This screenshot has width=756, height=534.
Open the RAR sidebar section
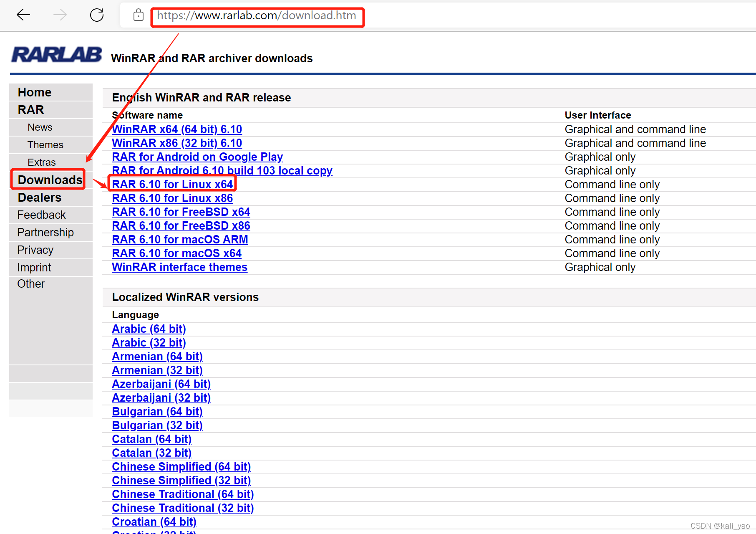(31, 110)
